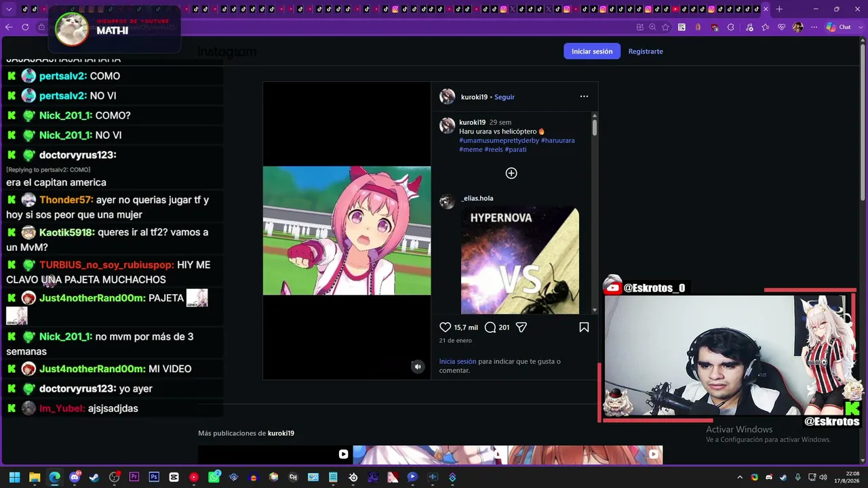The width and height of the screenshot is (868, 488).
Task: Reload the page with the refresh icon
Action: [25, 27]
